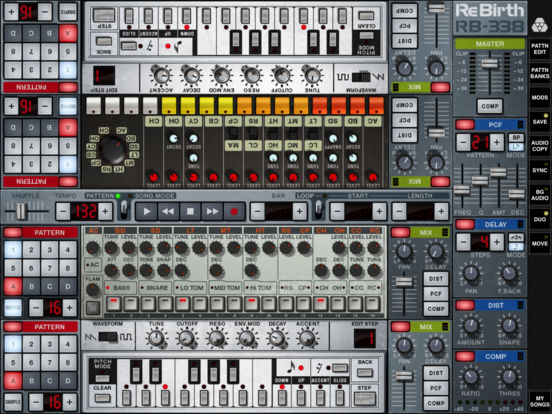
Task: Select the eighth-note Down icon on bottom synth
Action: click(x=291, y=368)
